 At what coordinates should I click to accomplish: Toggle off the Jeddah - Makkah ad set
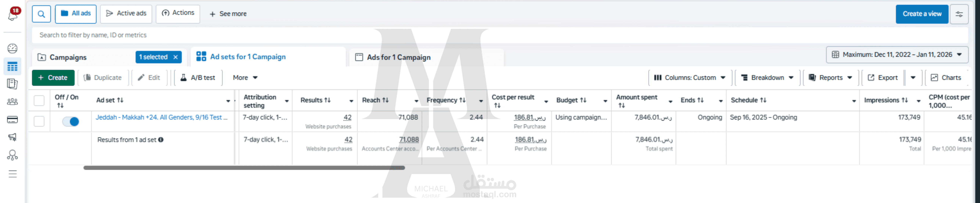point(71,122)
